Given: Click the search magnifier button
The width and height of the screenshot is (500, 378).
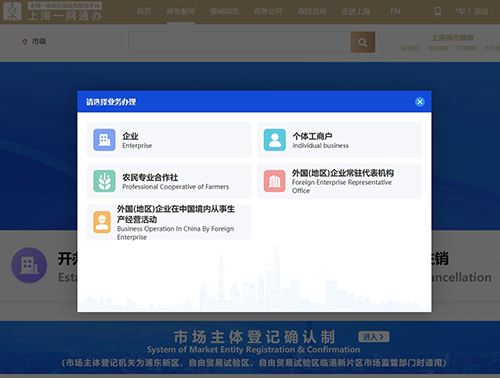Looking at the screenshot, I should click(x=363, y=42).
